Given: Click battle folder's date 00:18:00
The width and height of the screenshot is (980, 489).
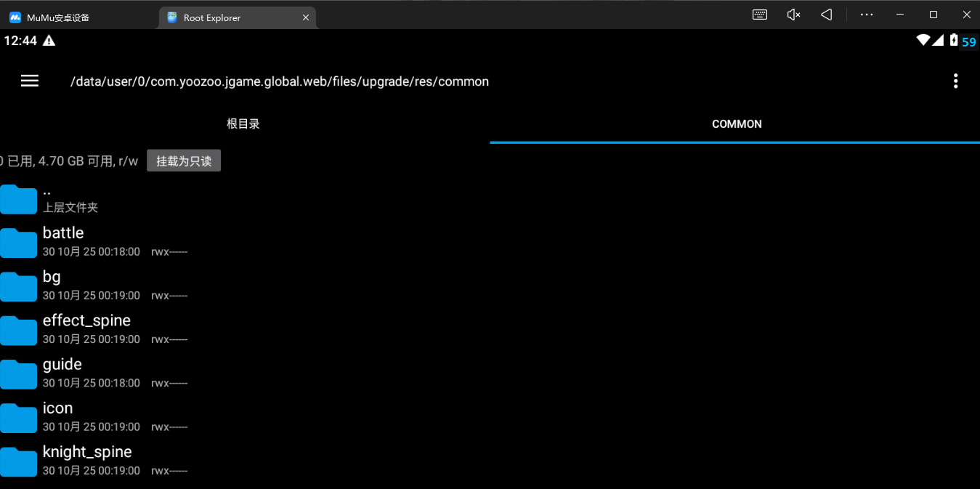Looking at the screenshot, I should click(x=92, y=252).
